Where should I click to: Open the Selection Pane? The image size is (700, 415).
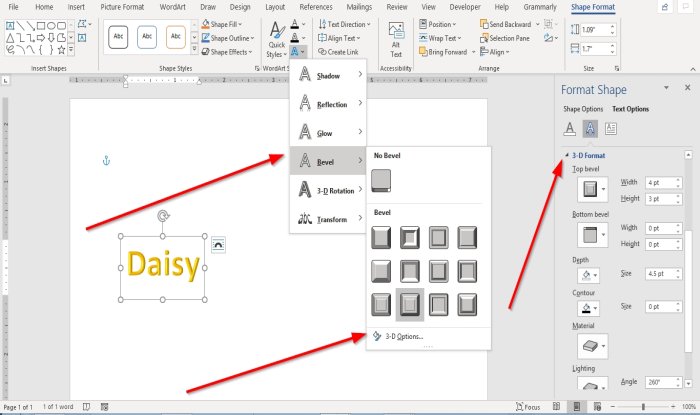[x=505, y=38]
